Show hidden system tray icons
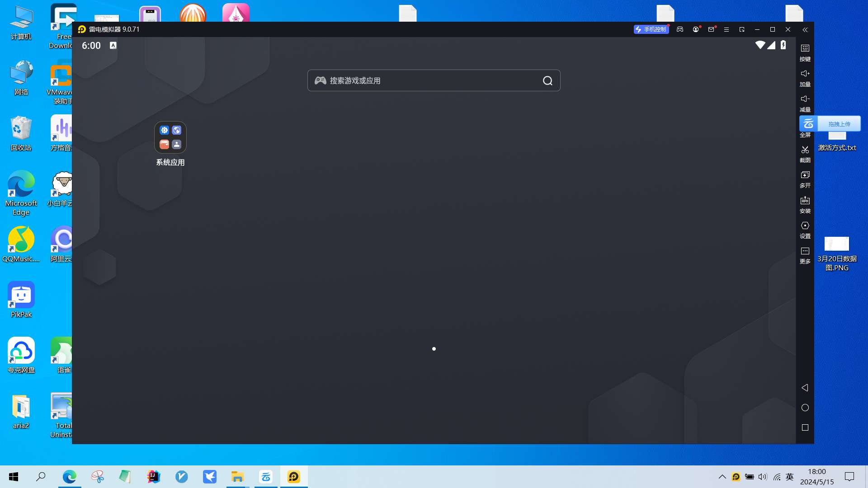 click(x=722, y=477)
